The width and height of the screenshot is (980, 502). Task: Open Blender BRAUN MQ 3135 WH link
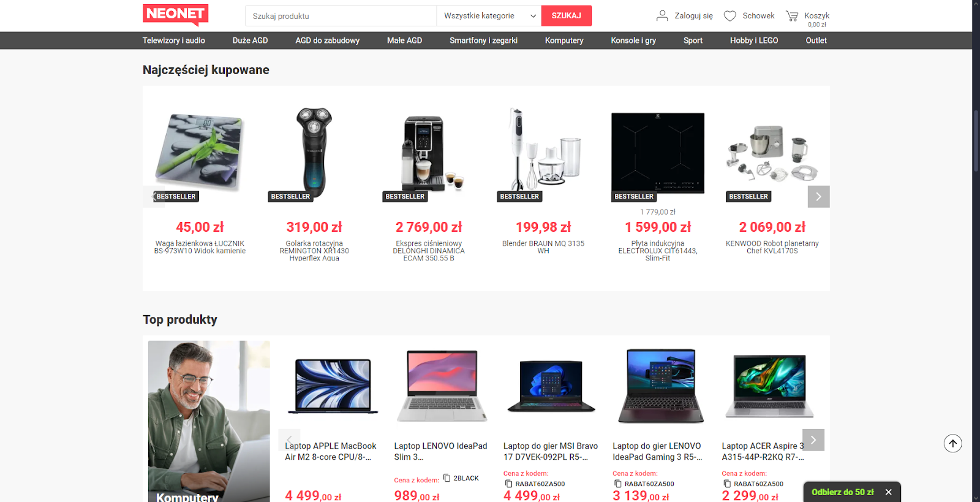[x=543, y=247]
